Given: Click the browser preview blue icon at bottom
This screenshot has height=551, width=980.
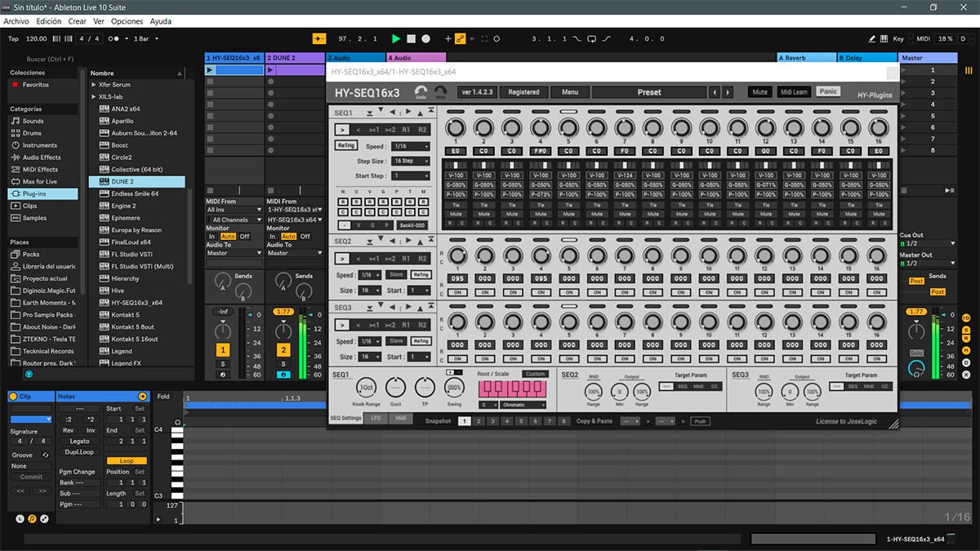Looking at the screenshot, I should (29, 374).
